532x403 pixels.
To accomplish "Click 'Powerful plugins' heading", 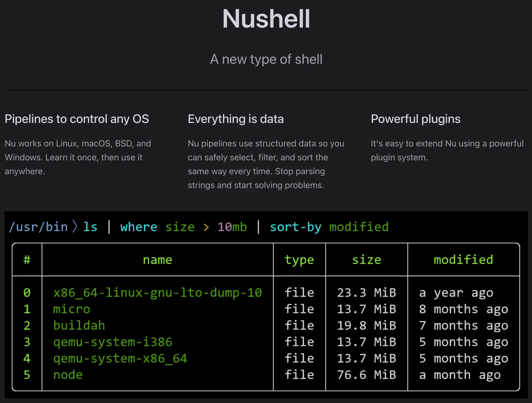I will tap(416, 119).
